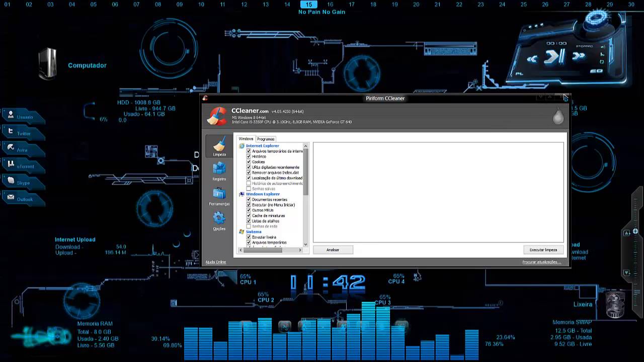Launch Skype from the desktop sidebar
This screenshot has width=644, height=362.
point(24,182)
